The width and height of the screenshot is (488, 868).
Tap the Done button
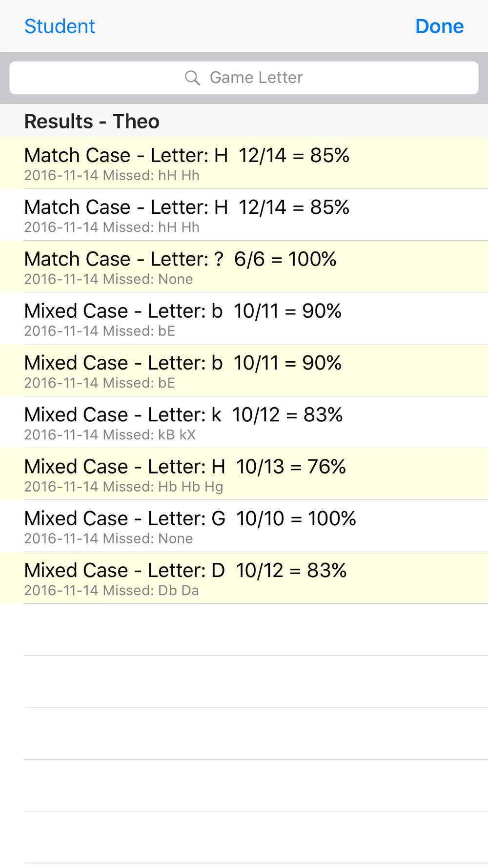pos(439,26)
